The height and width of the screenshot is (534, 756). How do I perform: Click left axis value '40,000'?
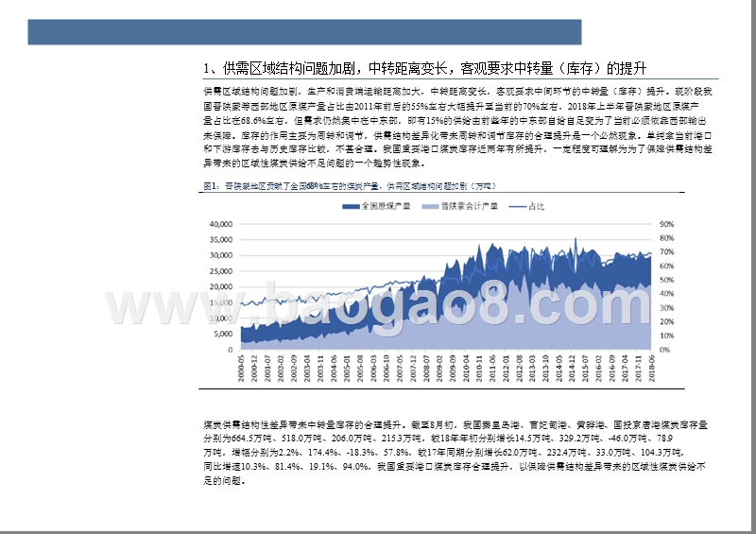[221, 224]
